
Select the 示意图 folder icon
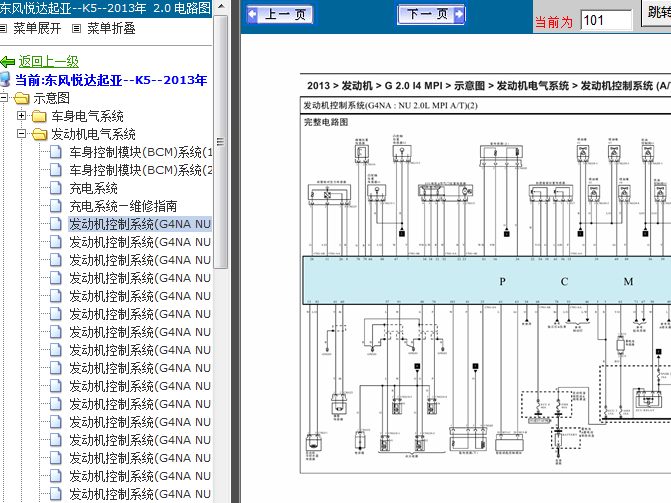tap(21, 98)
